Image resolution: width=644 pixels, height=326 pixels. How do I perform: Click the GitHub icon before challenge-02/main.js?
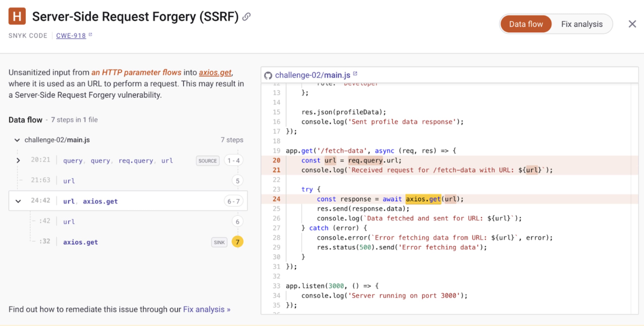(x=268, y=75)
